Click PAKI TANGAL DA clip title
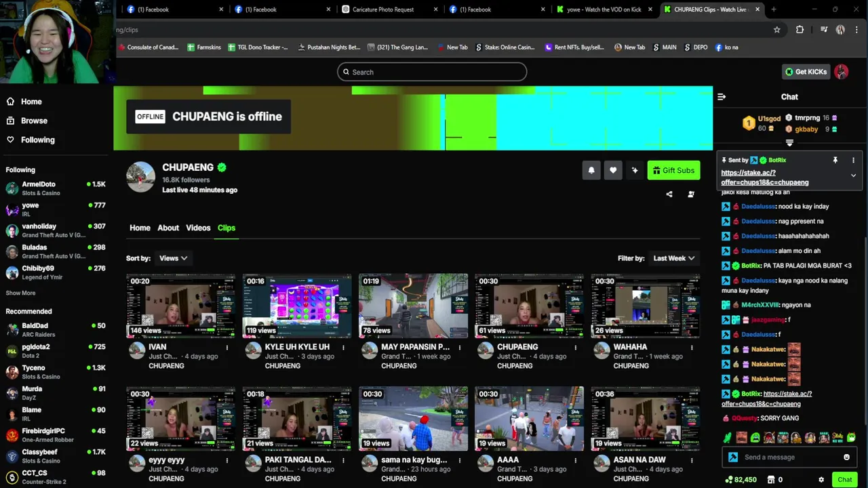Image resolution: width=868 pixels, height=488 pixels. (x=298, y=460)
